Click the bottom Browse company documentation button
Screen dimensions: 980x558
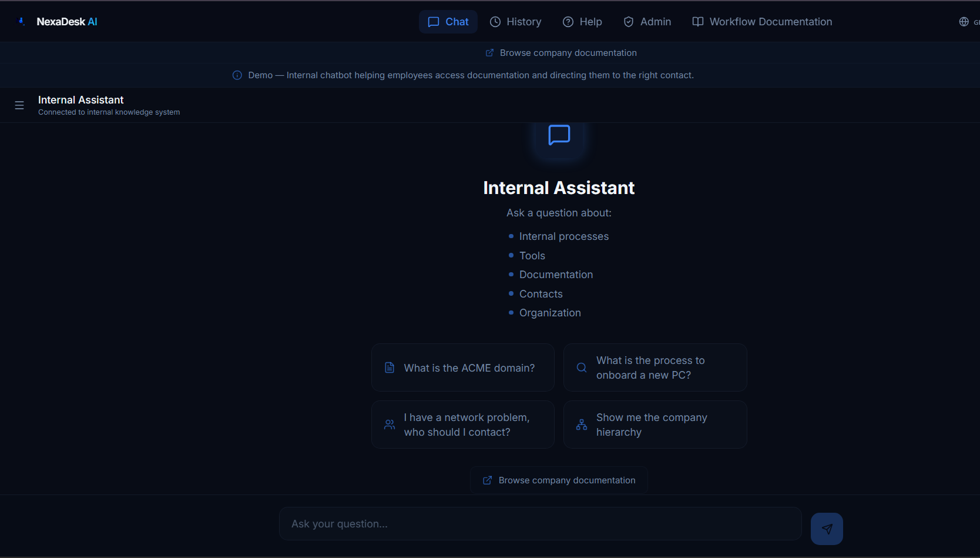558,480
